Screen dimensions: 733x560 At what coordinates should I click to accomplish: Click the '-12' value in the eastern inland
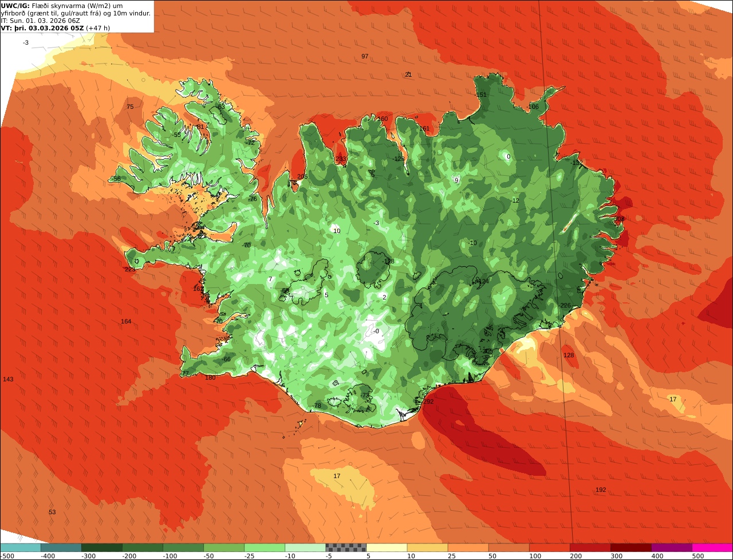pyautogui.click(x=515, y=201)
